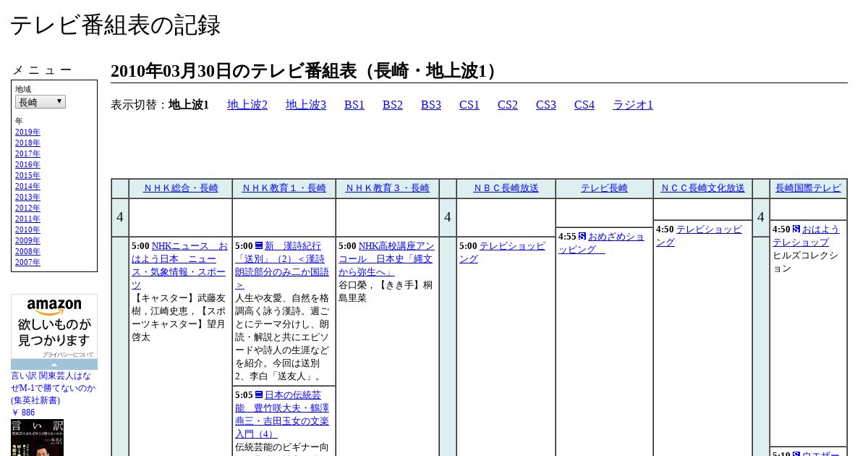Screen dimensions: 868x456
Task: Open the 4:50 テレビショッピング on NCC
Action: [699, 236]
